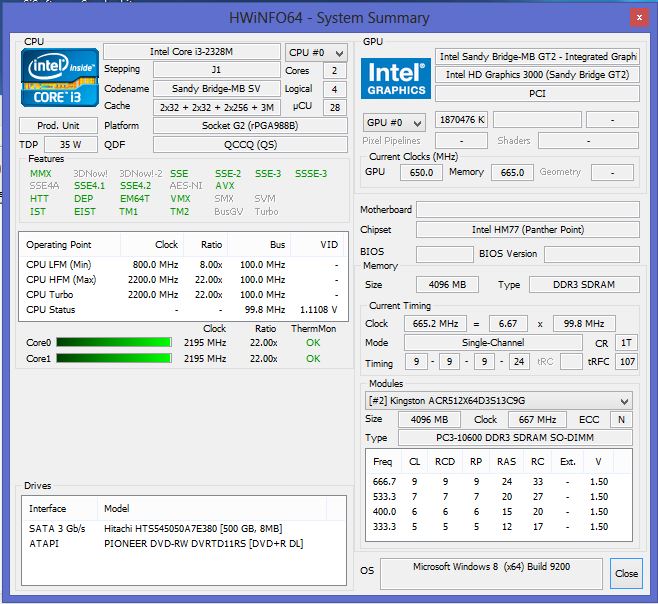The image size is (658, 604).
Task: Click the µCU field showing 28
Action: [334, 107]
